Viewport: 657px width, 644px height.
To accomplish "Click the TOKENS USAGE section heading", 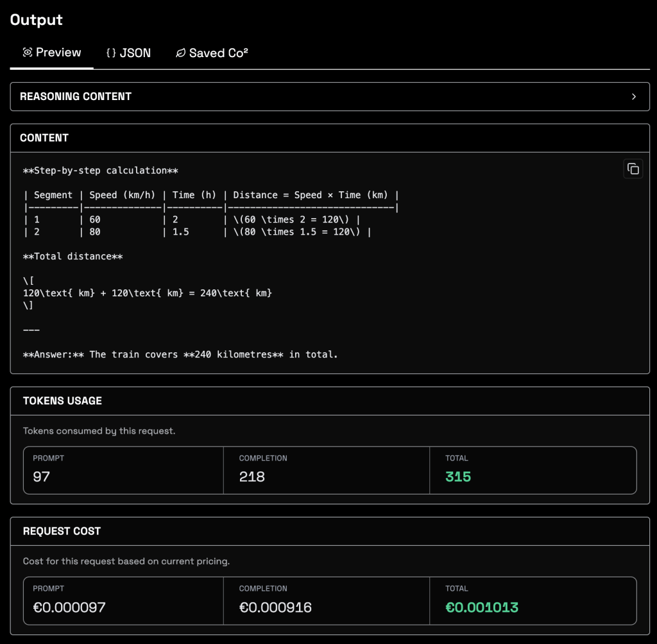I will click(62, 401).
